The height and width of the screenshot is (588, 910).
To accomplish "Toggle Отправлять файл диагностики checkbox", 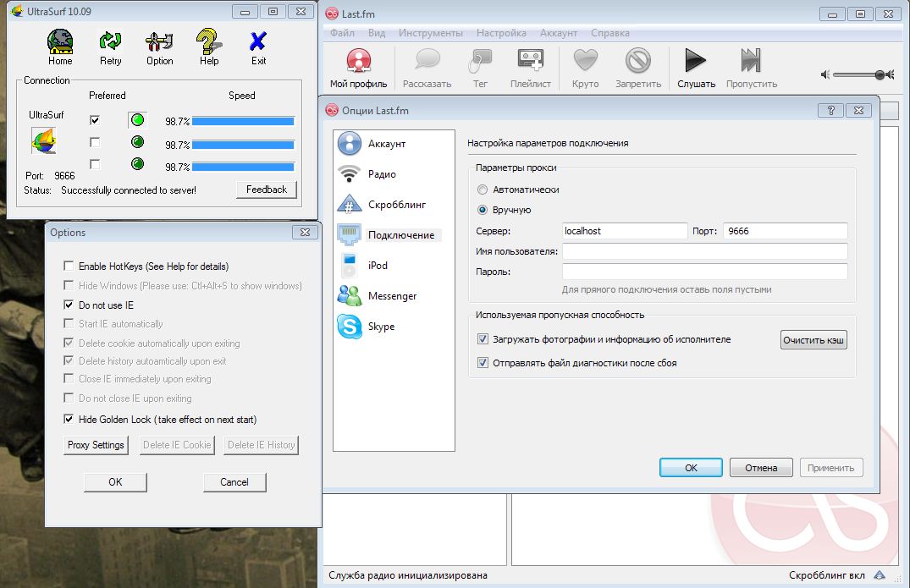I will point(483,363).
